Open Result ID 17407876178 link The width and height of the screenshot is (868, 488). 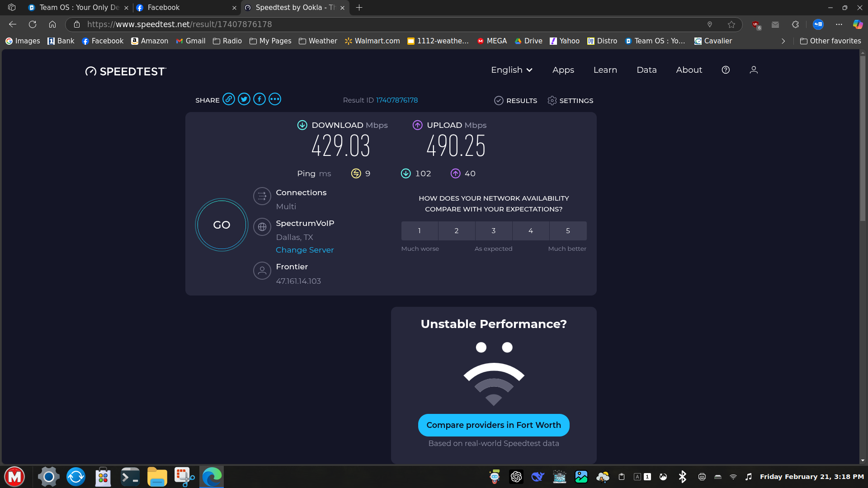(397, 100)
